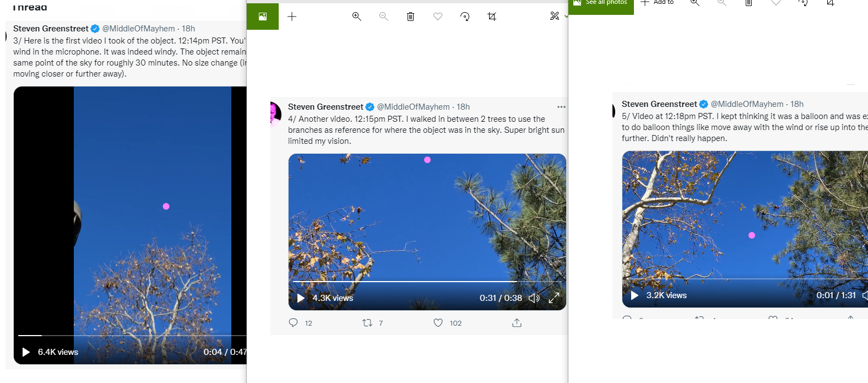Click share icon under the 4.3K views video
This screenshot has height=383, width=868.
click(517, 323)
